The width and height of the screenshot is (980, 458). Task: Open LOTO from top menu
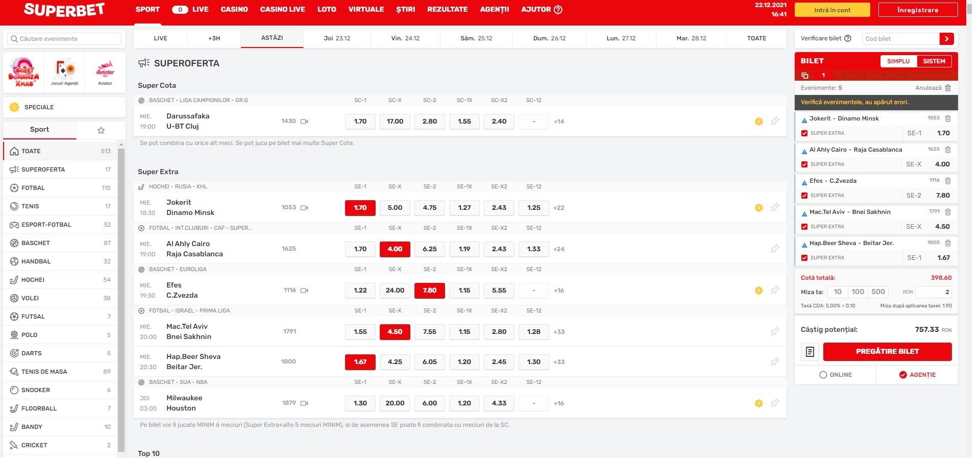327,9
